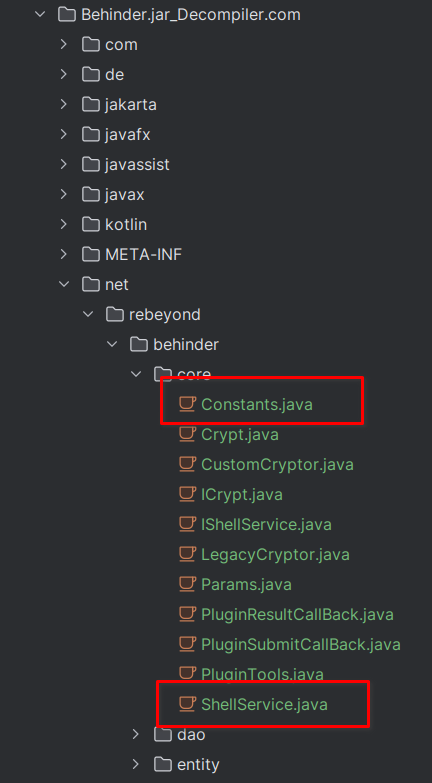Select the kotlin folder label
This screenshot has width=432, height=783.
[126, 225]
